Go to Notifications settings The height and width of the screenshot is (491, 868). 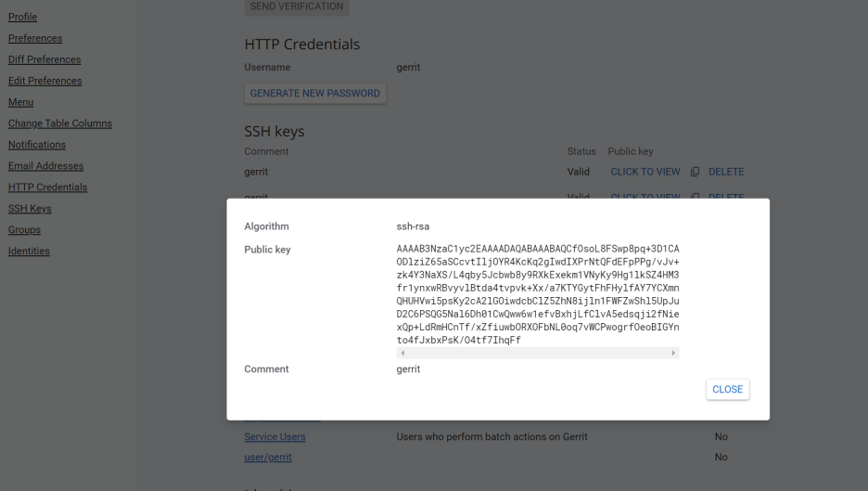click(x=36, y=145)
